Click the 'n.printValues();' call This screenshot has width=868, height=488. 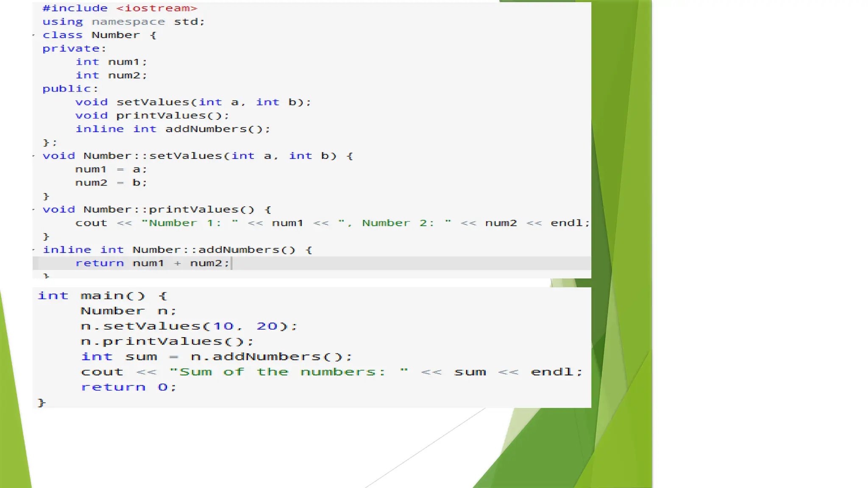[167, 341]
